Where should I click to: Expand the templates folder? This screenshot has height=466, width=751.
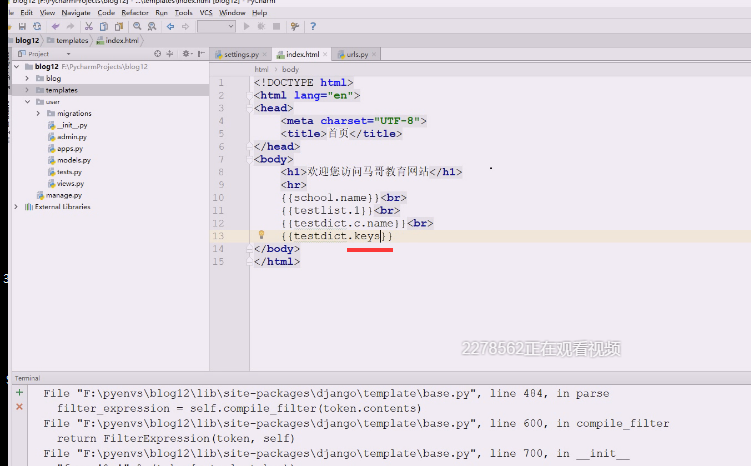pos(27,90)
